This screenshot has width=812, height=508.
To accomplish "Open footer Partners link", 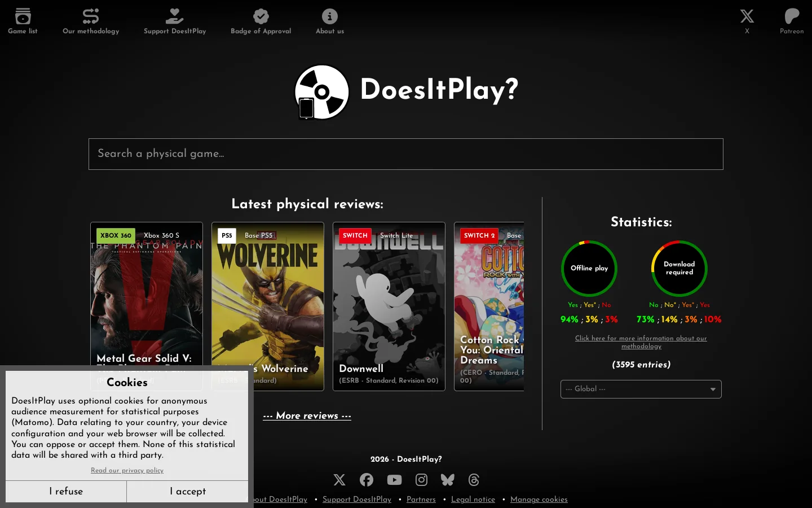I will 421,500.
